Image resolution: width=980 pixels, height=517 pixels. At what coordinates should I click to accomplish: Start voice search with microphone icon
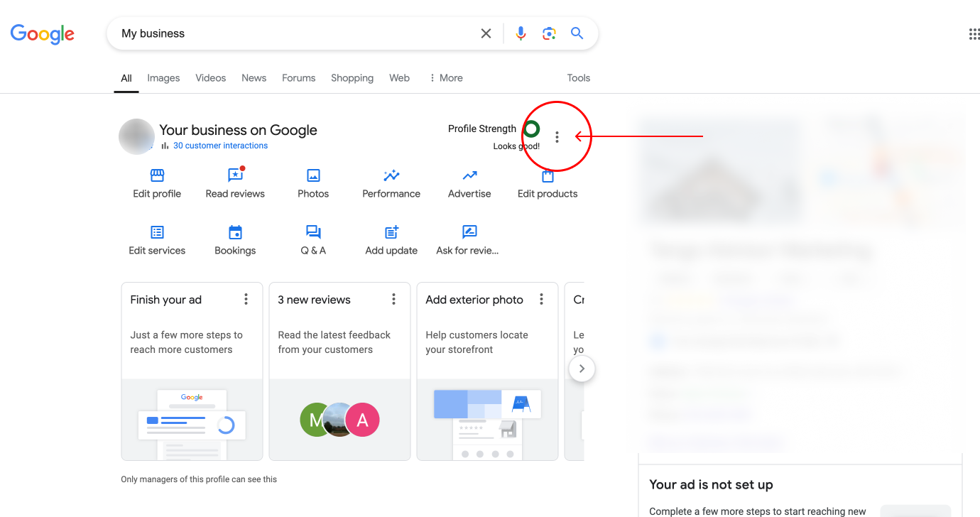tap(521, 33)
